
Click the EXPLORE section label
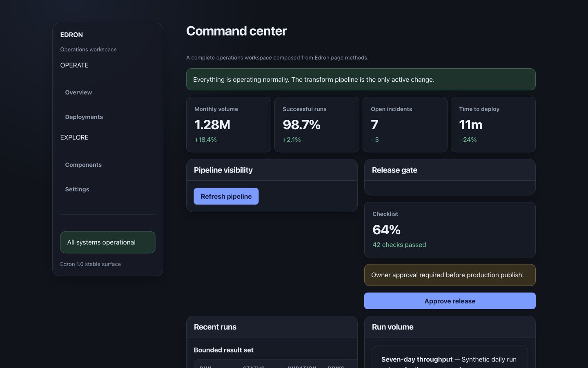[x=74, y=137]
